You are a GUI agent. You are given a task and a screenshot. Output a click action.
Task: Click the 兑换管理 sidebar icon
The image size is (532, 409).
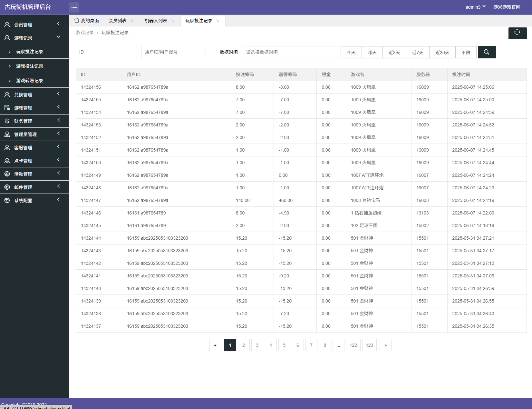pos(7,95)
